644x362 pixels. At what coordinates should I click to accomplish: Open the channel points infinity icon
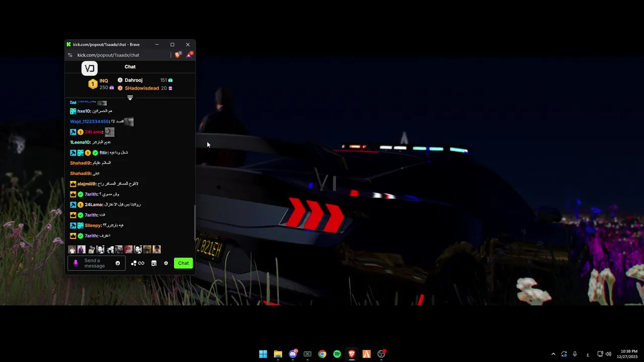tap(137, 263)
